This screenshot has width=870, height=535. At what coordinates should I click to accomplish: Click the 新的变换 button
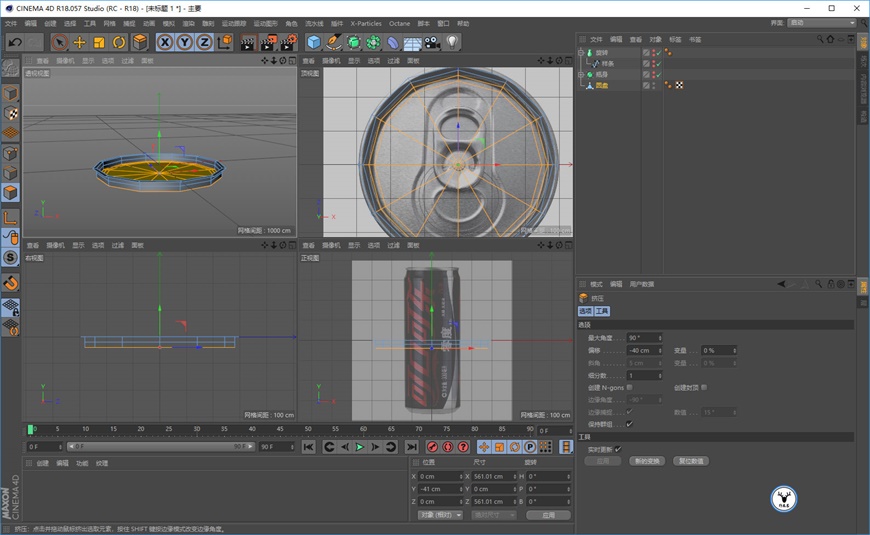pyautogui.click(x=647, y=461)
